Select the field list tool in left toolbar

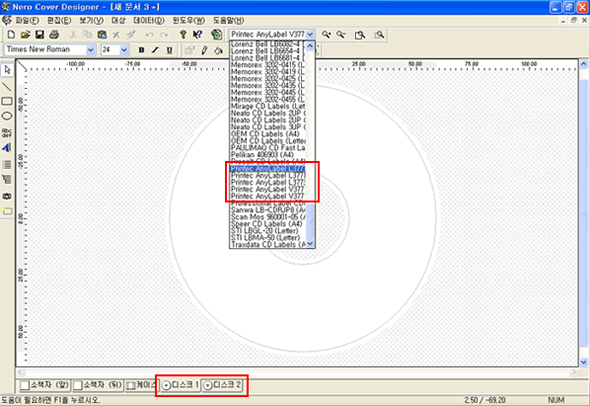click(x=7, y=164)
